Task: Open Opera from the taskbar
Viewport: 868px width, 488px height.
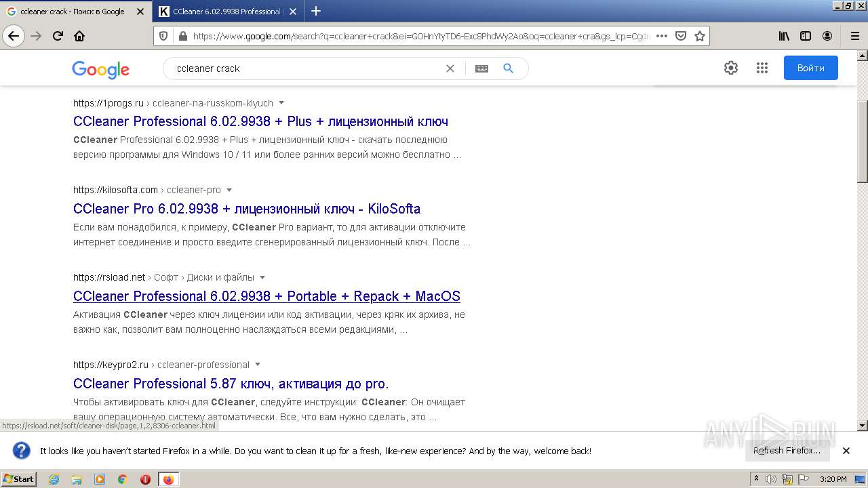Action: (145, 479)
